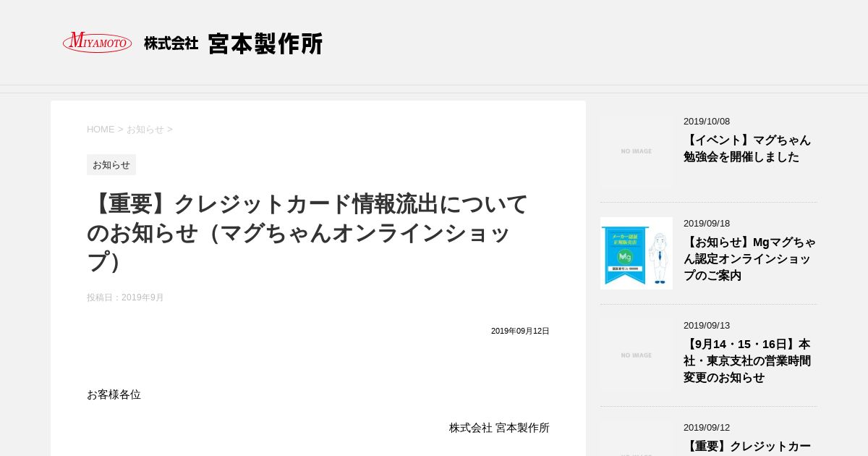Click the 2019年09月12日 date line
Image resolution: width=868 pixels, height=456 pixels.
(520, 331)
